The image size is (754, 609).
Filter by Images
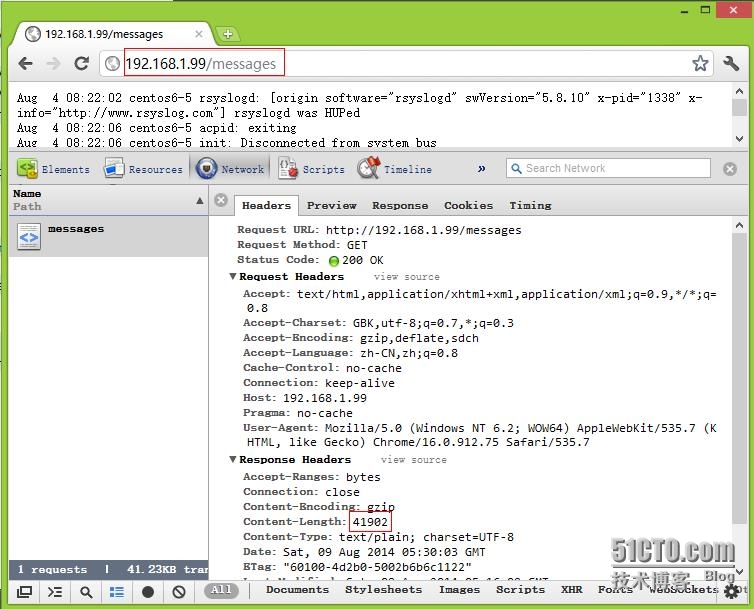point(459,590)
